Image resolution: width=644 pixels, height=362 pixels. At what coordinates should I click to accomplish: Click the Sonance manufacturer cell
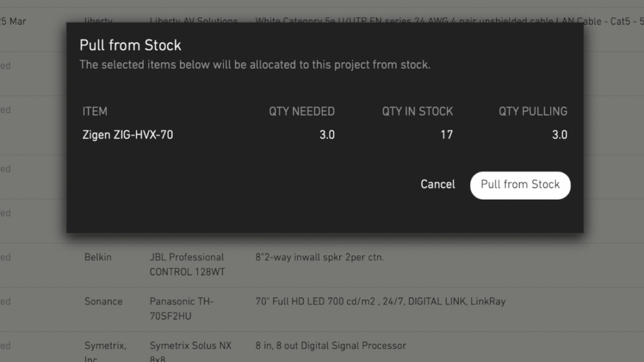(x=103, y=302)
